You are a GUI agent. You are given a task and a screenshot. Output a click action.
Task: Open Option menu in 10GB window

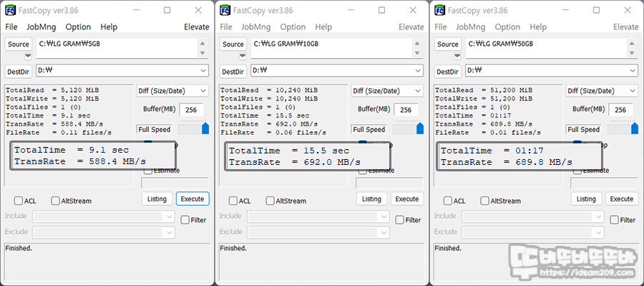[293, 27]
